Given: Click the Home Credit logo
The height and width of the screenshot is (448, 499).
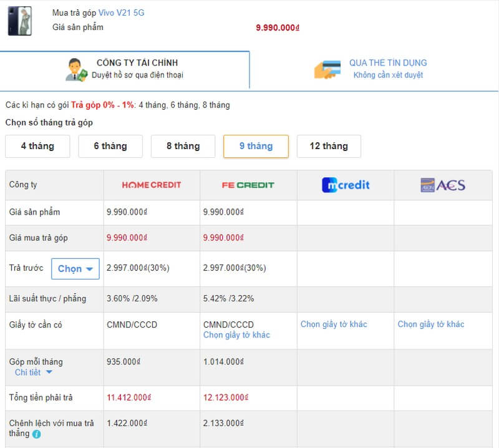Looking at the screenshot, I should 152,185.
